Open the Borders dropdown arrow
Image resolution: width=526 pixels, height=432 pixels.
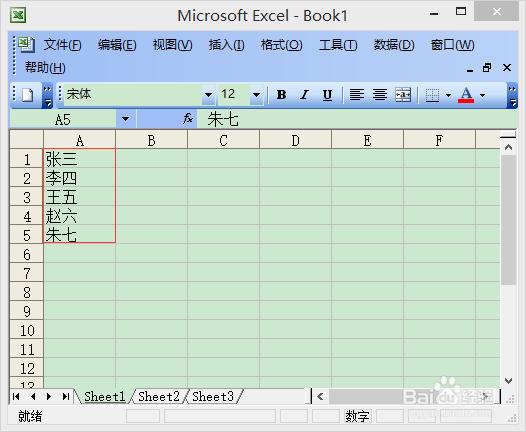coord(449,95)
